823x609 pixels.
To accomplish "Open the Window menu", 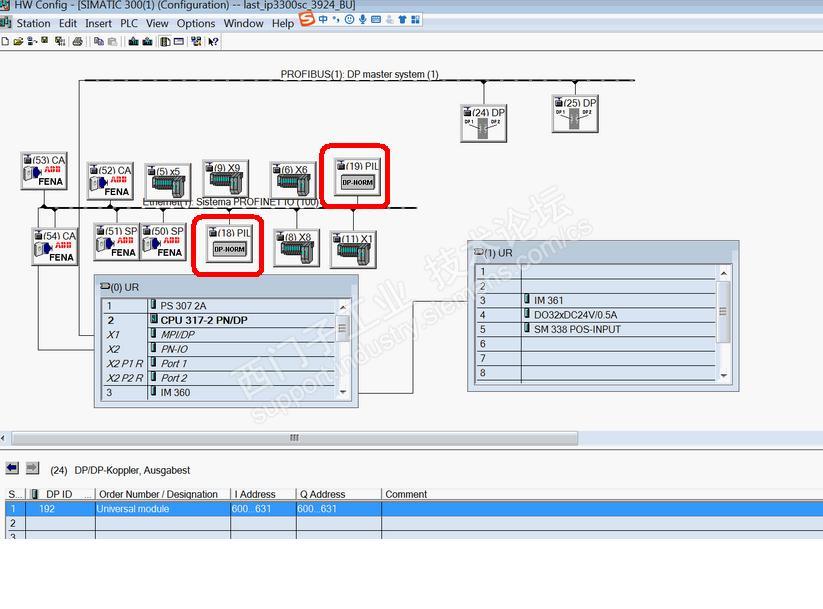I will click(x=244, y=24).
